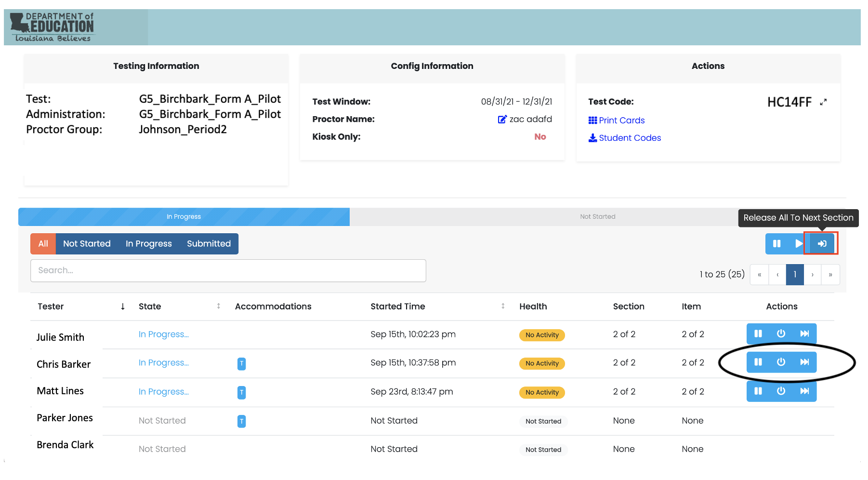Click power icon in Chris Barker's row
868x480 pixels.
(x=781, y=362)
